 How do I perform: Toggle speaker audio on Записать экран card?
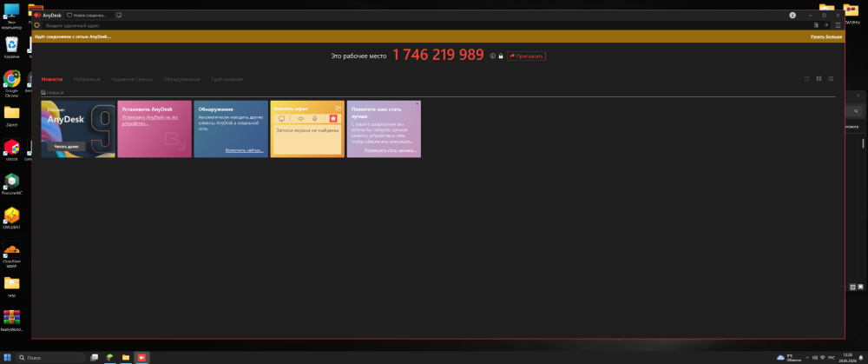[x=300, y=118]
